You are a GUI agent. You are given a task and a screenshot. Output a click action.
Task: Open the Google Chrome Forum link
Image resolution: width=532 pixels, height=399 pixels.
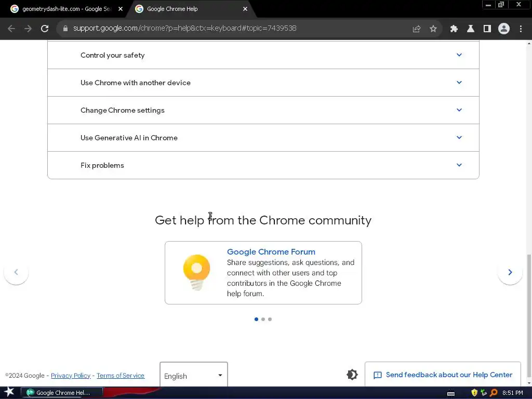pyautogui.click(x=271, y=252)
